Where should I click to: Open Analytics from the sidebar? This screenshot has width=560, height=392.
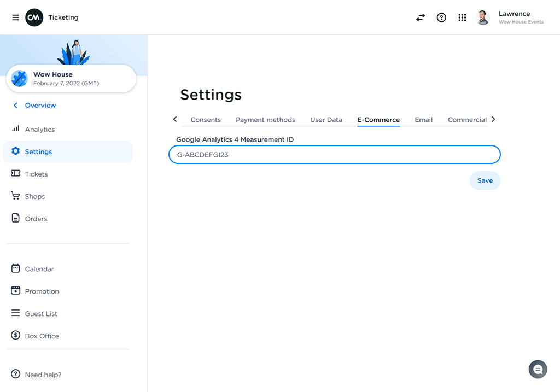point(40,130)
